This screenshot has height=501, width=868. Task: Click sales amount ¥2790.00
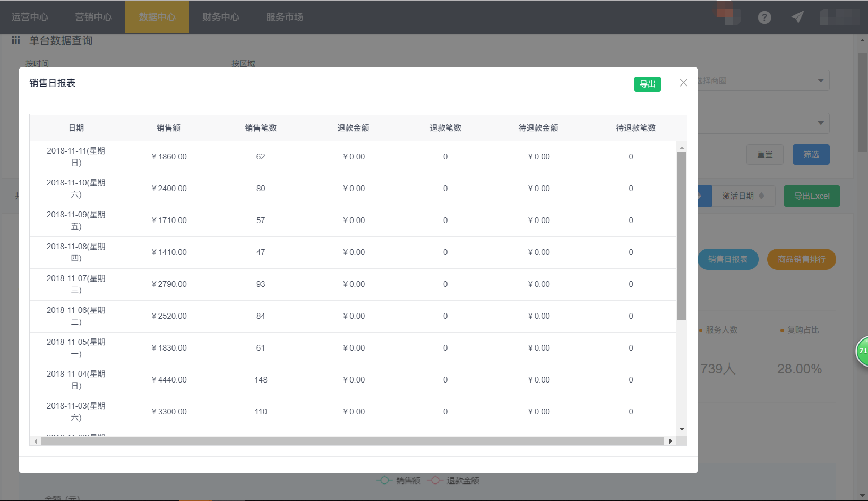pos(169,284)
